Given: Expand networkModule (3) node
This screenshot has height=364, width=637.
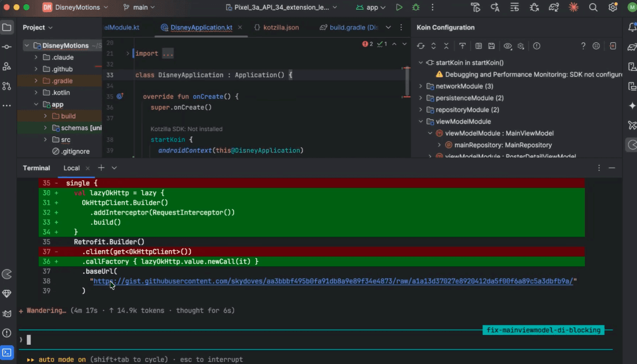Looking at the screenshot, I should [x=421, y=86].
